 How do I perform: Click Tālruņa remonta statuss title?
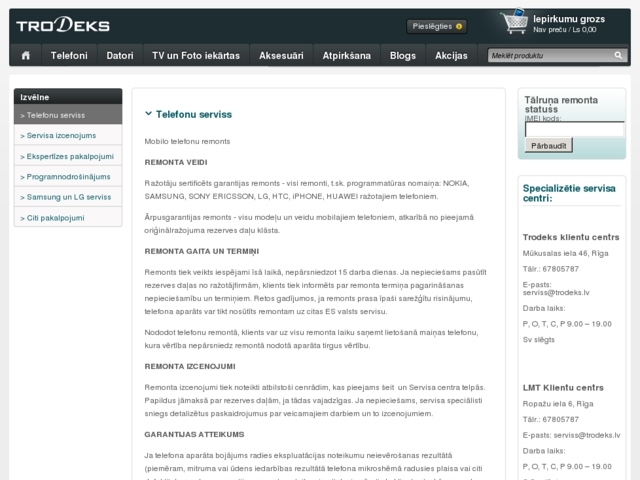pyautogui.click(x=561, y=104)
